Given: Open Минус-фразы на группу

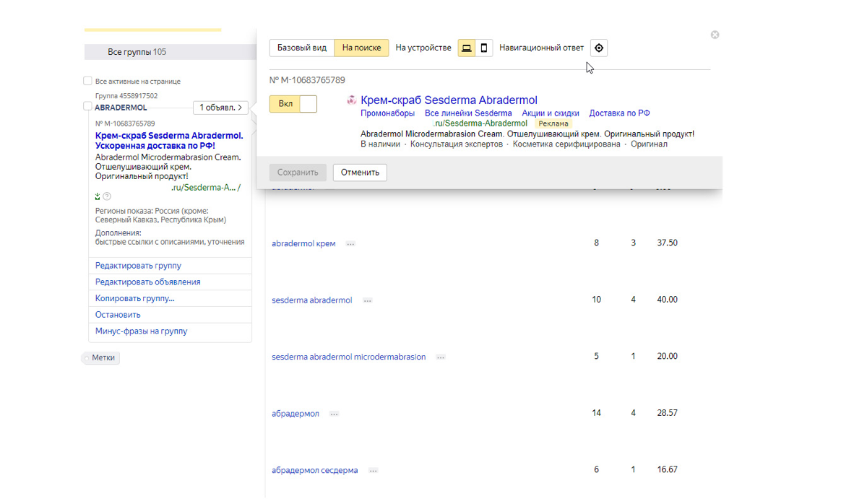Looking at the screenshot, I should click(141, 331).
